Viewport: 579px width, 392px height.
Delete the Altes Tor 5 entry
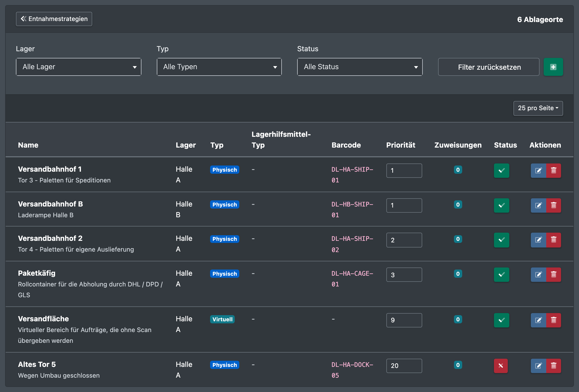pyautogui.click(x=554, y=366)
